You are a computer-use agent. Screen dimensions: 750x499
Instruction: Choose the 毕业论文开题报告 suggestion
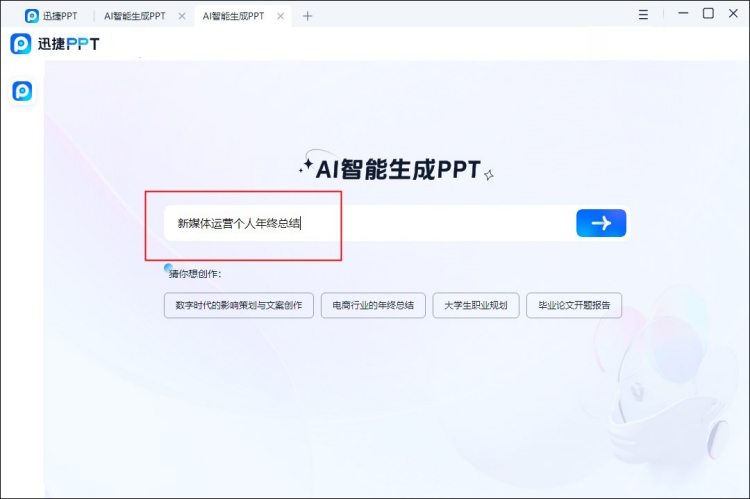(x=574, y=305)
